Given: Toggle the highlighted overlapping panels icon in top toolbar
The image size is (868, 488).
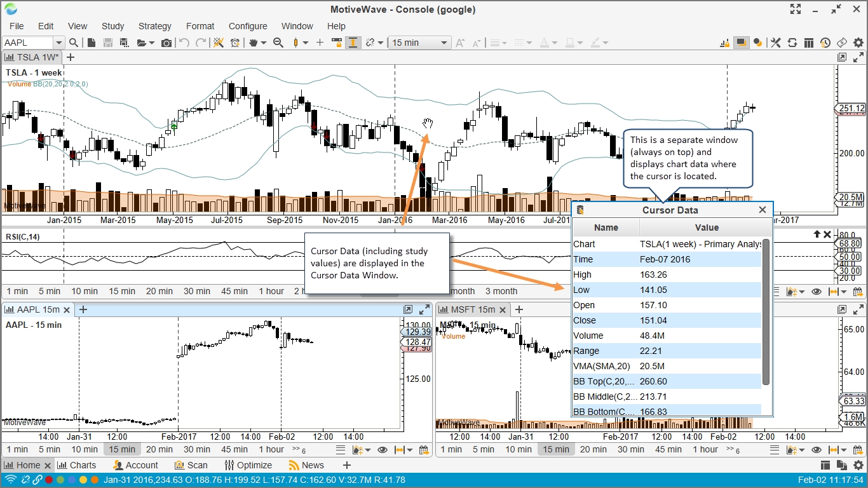Looking at the screenshot, I should (741, 43).
